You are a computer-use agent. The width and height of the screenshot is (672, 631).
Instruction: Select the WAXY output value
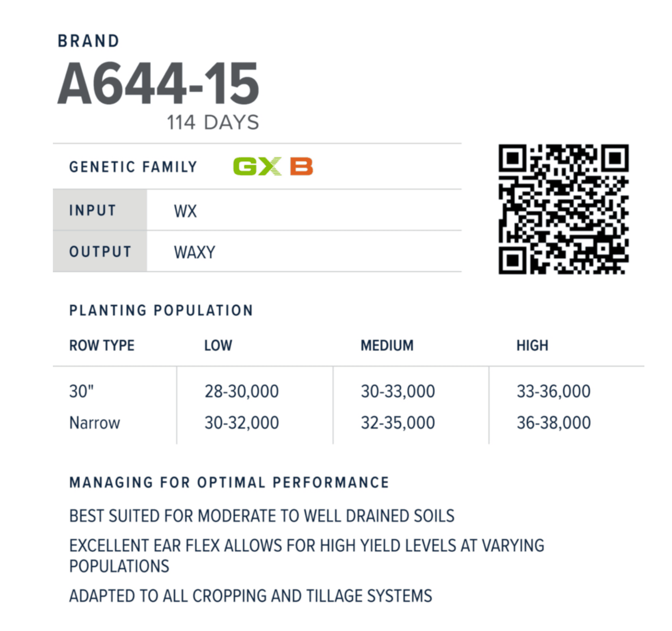coord(194,253)
